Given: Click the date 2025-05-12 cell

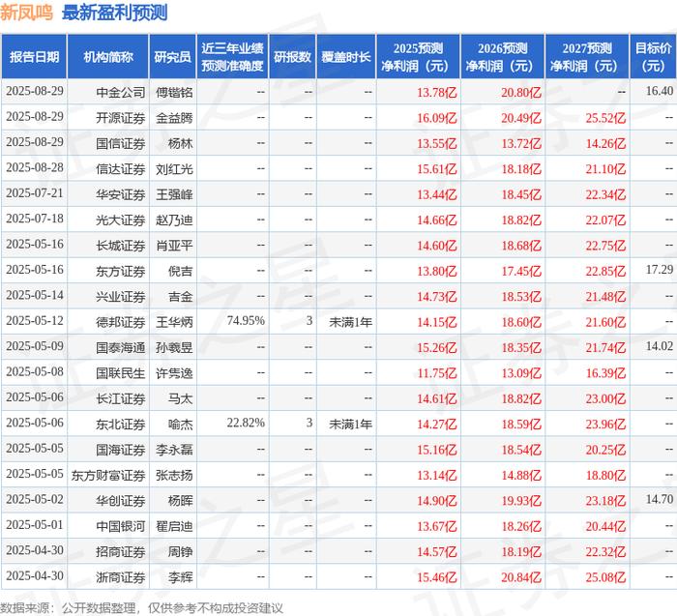Looking at the screenshot, I should tap(35, 321).
